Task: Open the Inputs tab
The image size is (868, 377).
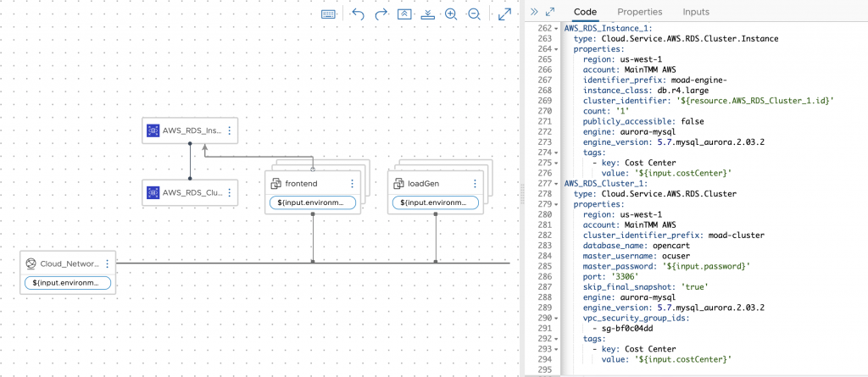Action: tap(696, 12)
